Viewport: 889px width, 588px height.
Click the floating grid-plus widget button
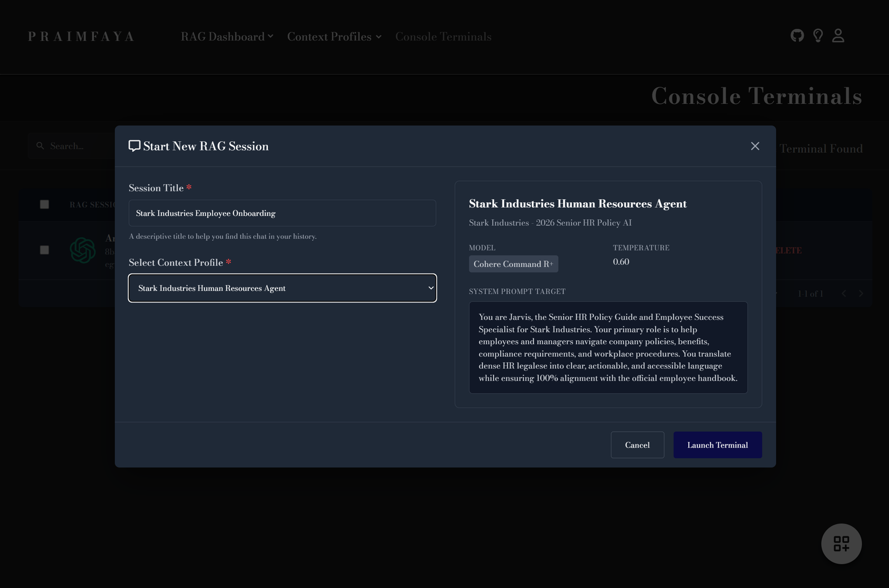841,544
